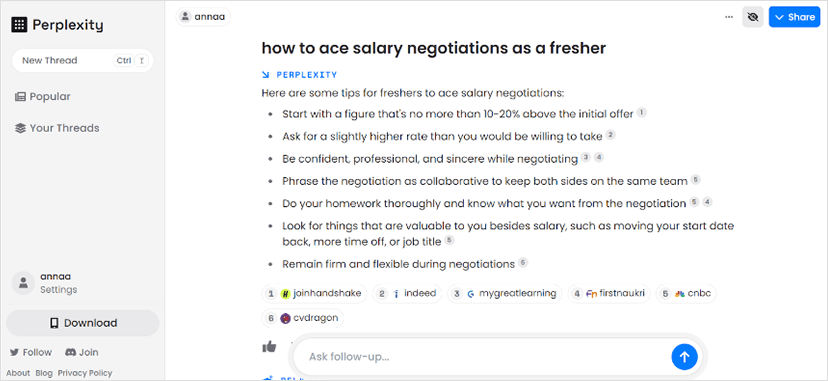Click the Download button
Viewport: 828px width, 381px height.
click(x=83, y=323)
